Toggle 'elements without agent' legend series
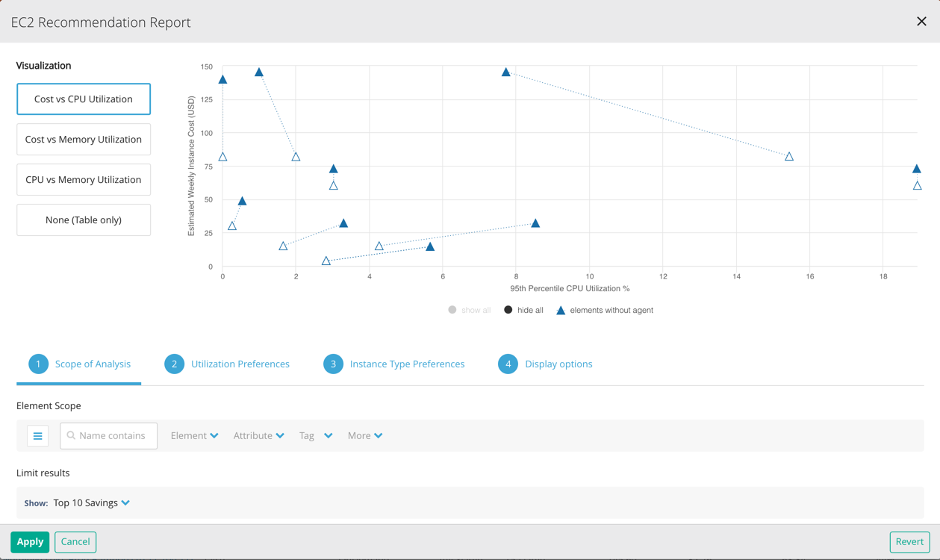The image size is (940, 560). 605,310
